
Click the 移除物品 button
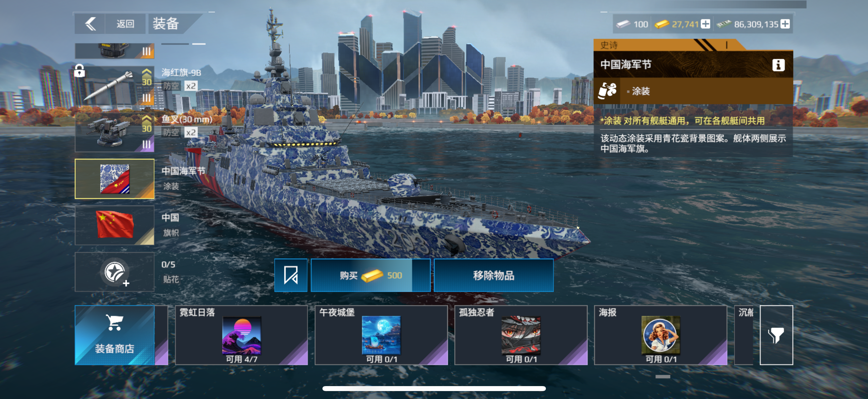coord(493,275)
